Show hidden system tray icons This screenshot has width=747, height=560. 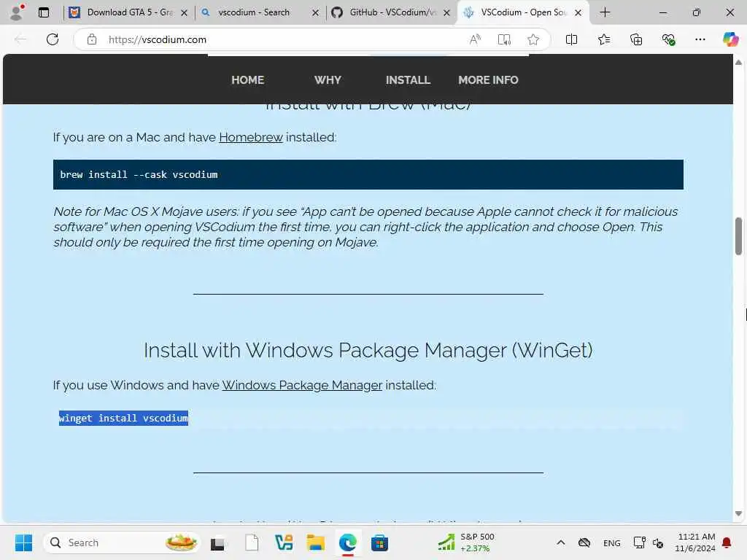coord(561,542)
